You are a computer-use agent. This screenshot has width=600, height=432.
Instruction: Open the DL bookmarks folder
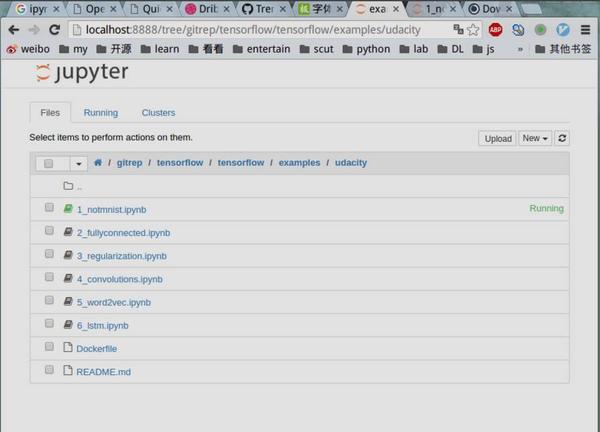[450, 49]
